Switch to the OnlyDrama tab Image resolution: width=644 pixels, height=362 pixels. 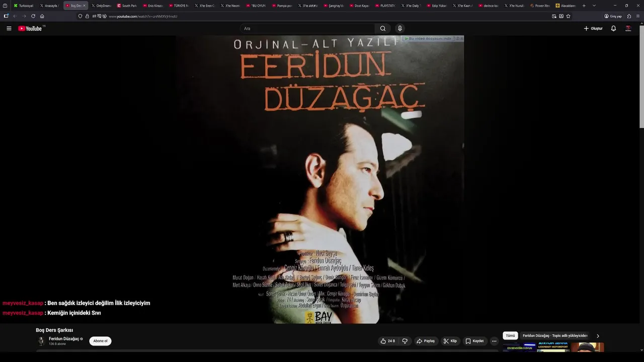pos(102,6)
